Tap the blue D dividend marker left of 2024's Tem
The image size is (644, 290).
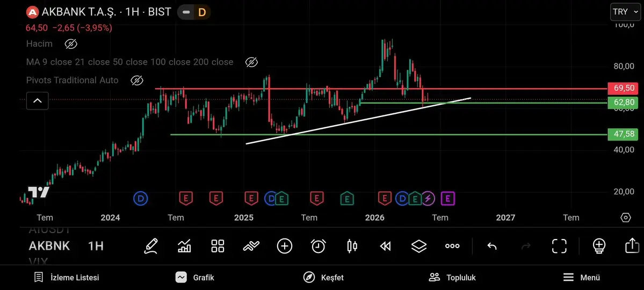[x=141, y=199]
